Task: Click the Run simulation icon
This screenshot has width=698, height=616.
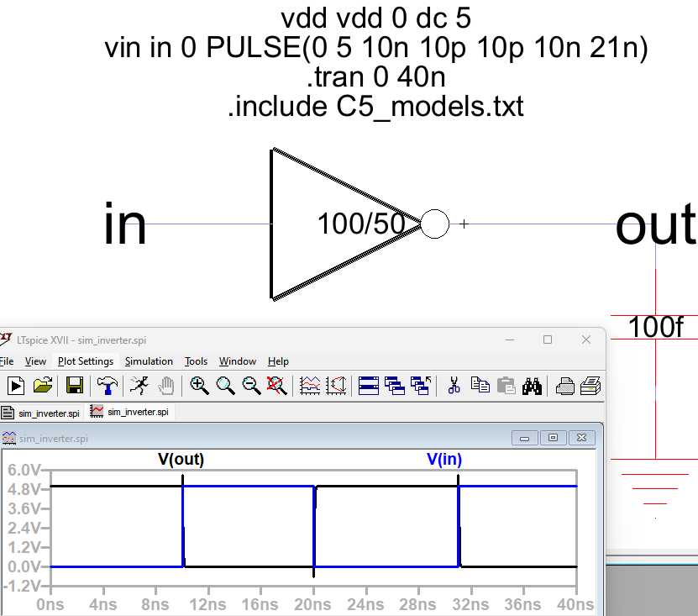Action: tap(15, 386)
